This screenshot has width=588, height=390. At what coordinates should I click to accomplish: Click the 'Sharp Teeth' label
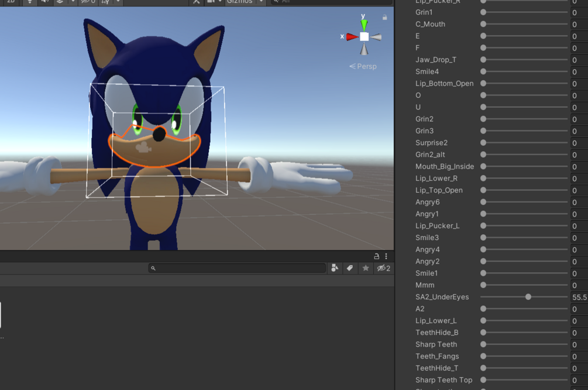[436, 344]
